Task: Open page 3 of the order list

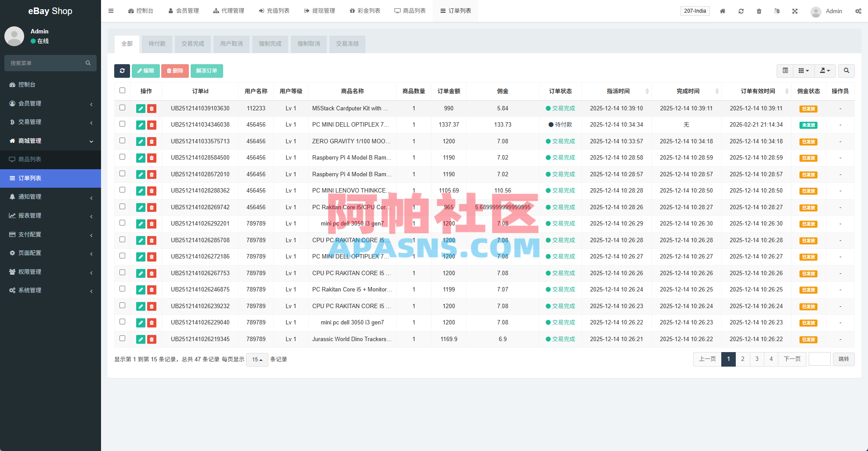Action: coord(757,359)
